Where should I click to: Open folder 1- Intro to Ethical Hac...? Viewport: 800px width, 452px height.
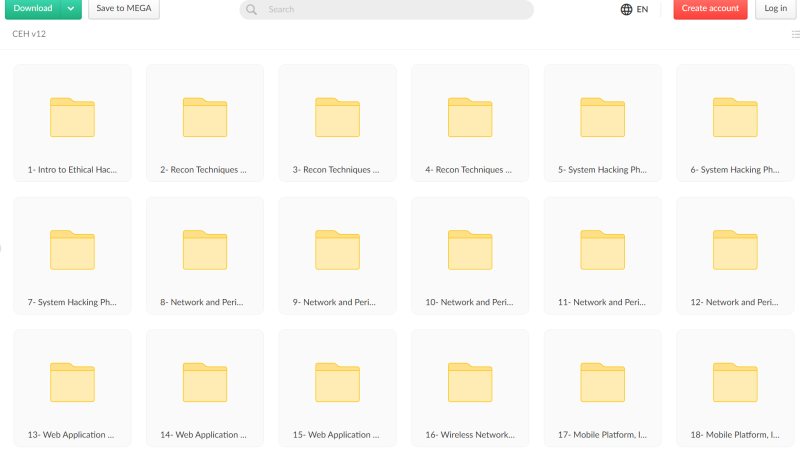point(72,122)
